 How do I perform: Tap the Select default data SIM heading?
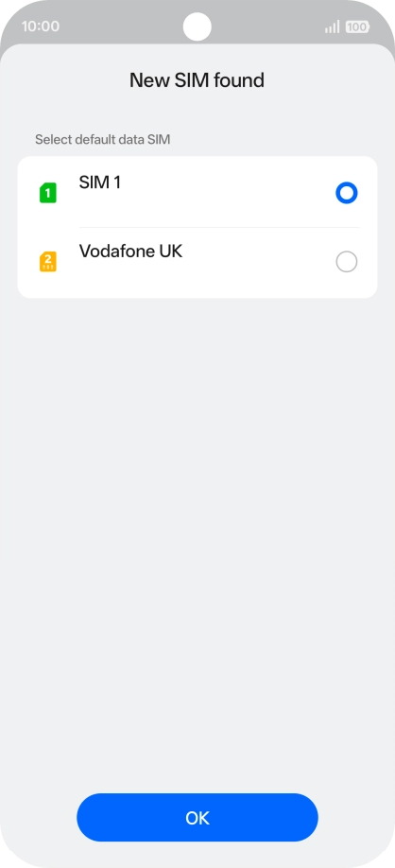coord(102,140)
